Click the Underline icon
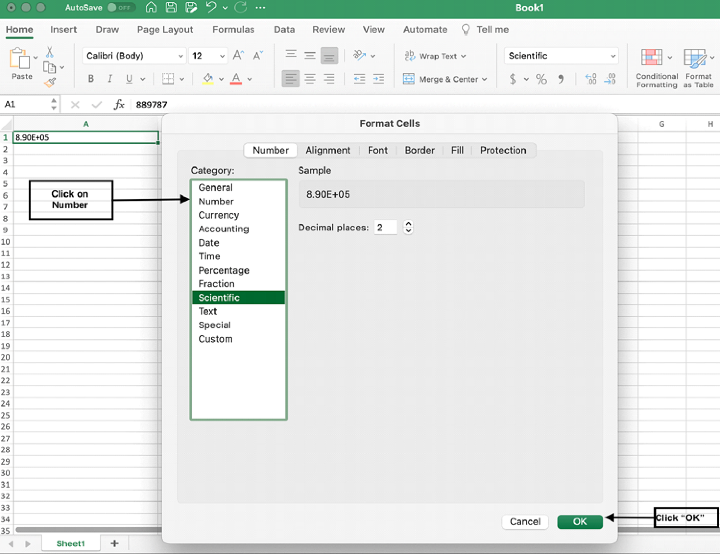The width and height of the screenshot is (720, 554). (x=129, y=79)
